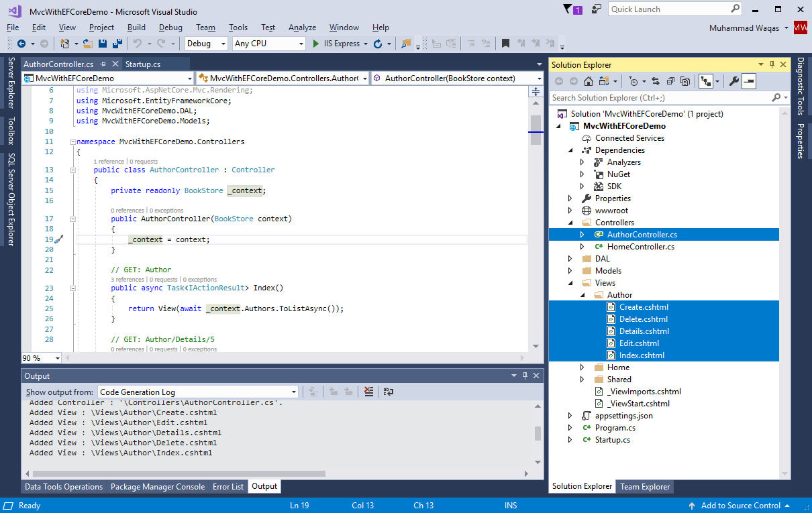Open the AuthorController(BookStore context) member dropdown

pyautogui.click(x=456, y=78)
